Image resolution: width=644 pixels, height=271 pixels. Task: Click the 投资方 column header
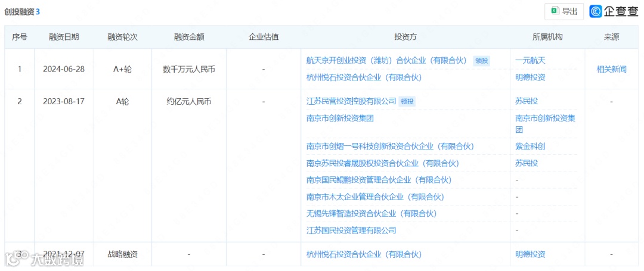[405, 37]
